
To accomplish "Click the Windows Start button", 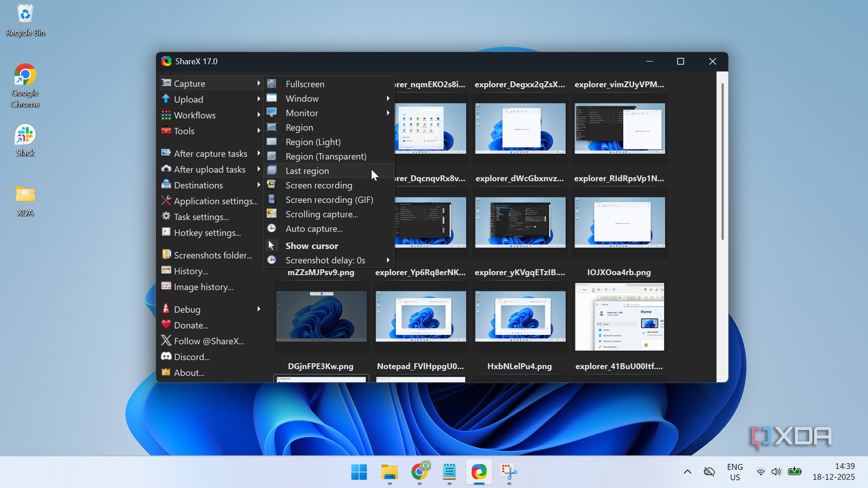I will (x=359, y=472).
